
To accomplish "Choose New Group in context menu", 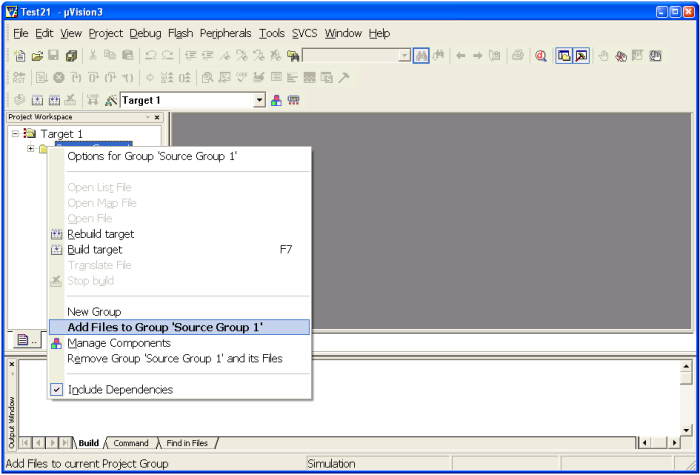I will [x=179, y=312].
